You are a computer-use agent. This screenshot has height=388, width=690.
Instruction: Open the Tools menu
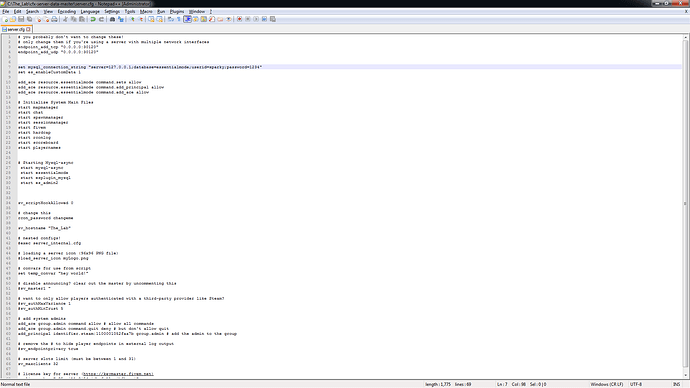(x=130, y=11)
